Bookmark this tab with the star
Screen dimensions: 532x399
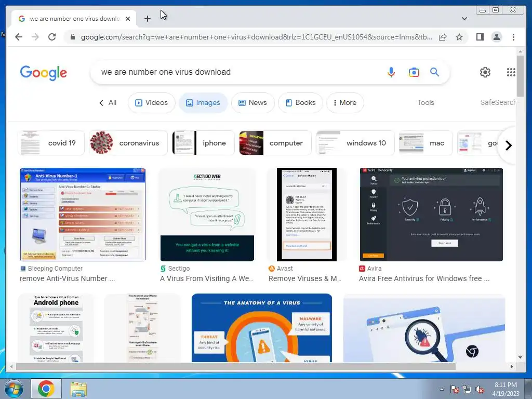click(x=459, y=37)
